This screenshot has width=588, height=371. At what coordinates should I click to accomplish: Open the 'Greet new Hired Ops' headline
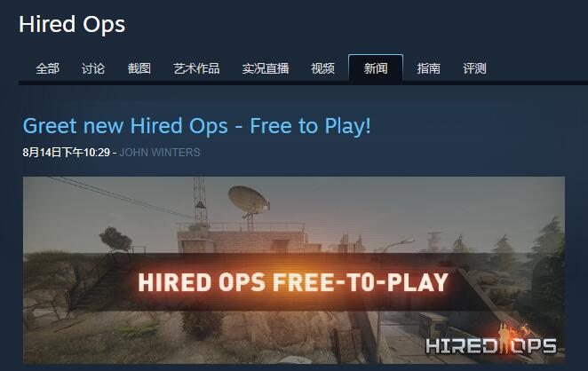coord(197,126)
